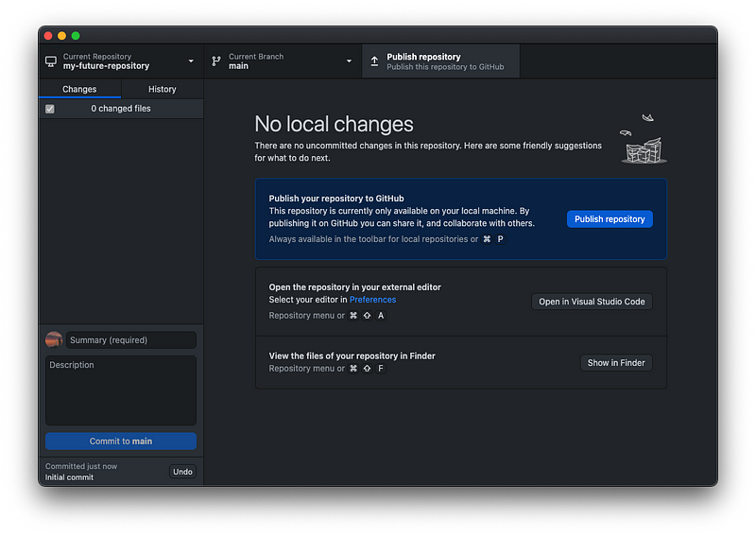Screen dimensions: 756x537
Task: Open the Preferences link
Action: (372, 300)
